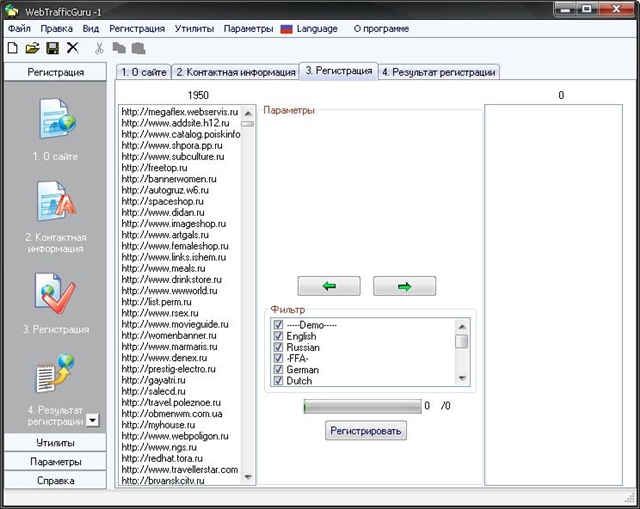This screenshot has height=509, width=640.
Task: Open a project with the folder icon
Action: (32, 48)
